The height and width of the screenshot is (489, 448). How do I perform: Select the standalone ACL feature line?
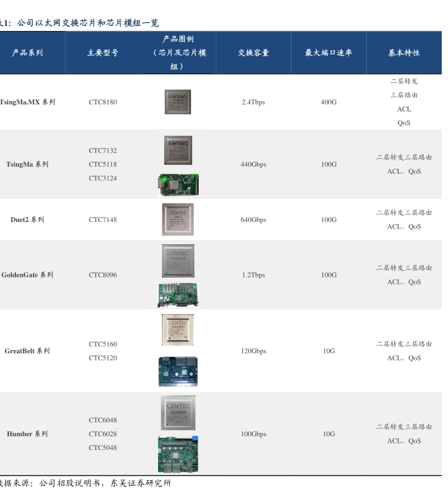pyautogui.click(x=404, y=109)
